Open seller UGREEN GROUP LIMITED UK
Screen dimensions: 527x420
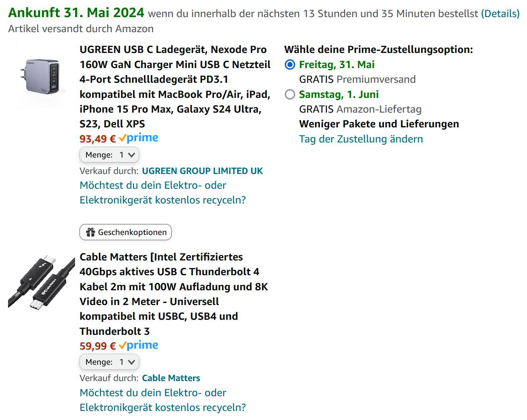pos(202,171)
